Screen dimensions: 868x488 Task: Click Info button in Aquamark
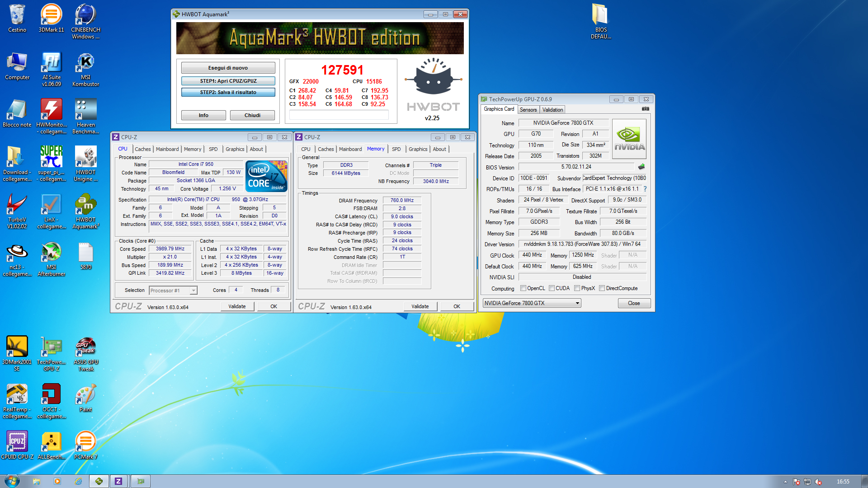click(x=203, y=115)
